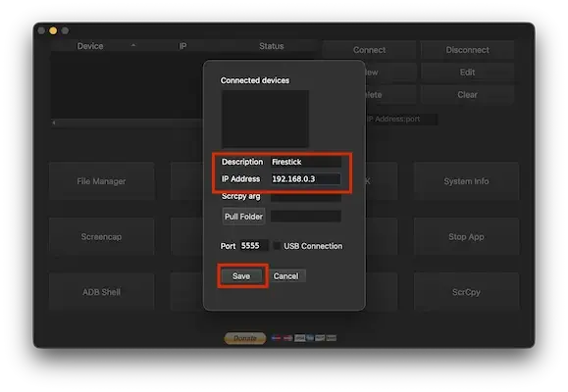Enable the USB Connection checkbox
This screenshot has height=392, width=568.
(x=277, y=246)
